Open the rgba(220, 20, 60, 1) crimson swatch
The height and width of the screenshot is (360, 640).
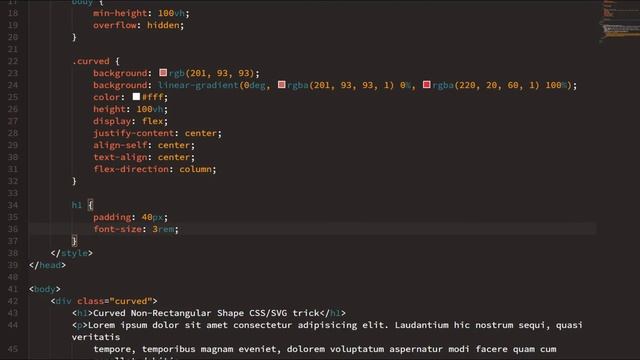[427, 84]
